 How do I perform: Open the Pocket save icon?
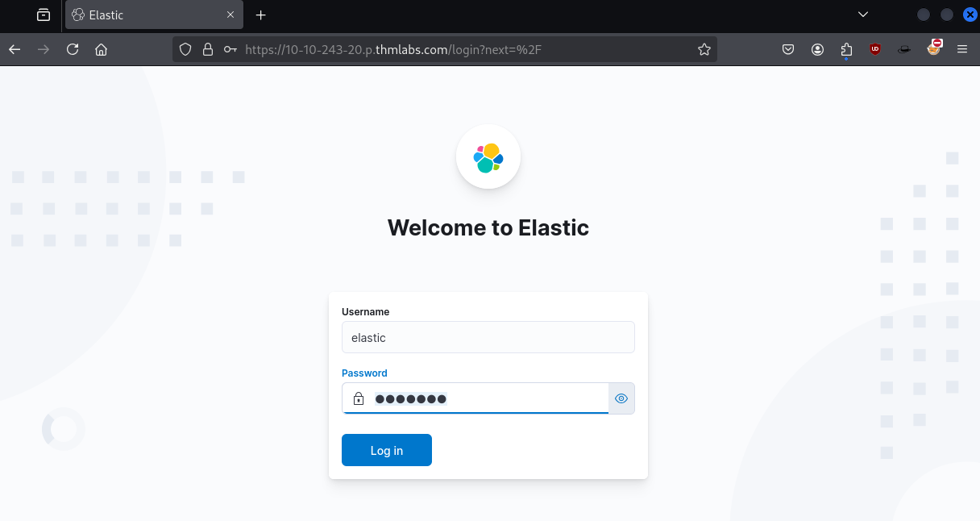coord(788,49)
